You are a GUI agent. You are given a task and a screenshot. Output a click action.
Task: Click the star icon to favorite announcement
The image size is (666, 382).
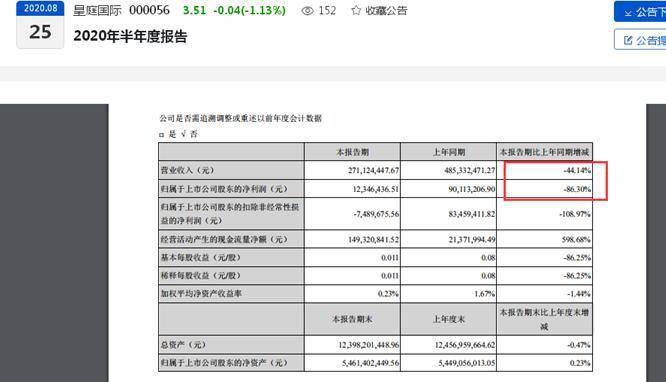coord(356,11)
